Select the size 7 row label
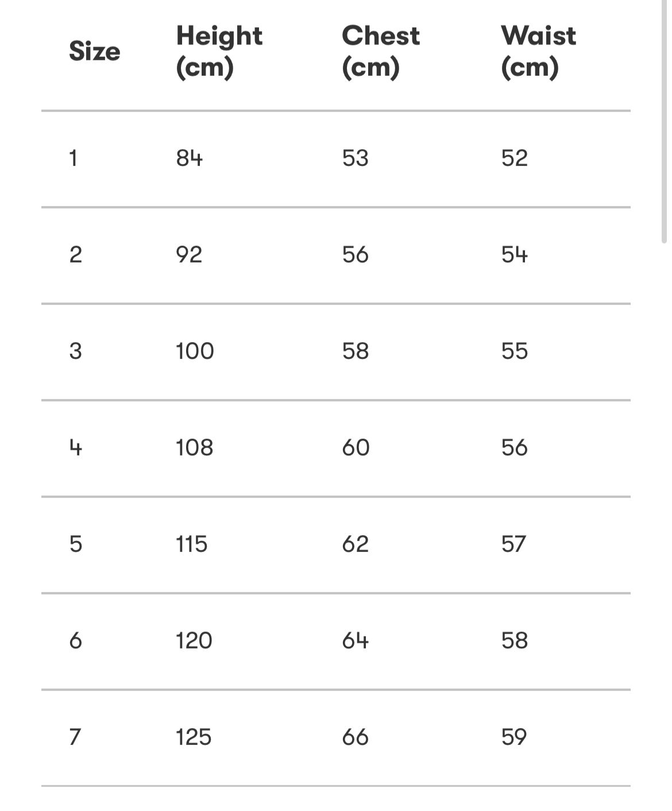Image resolution: width=672 pixels, height=811 pixels. point(75,737)
